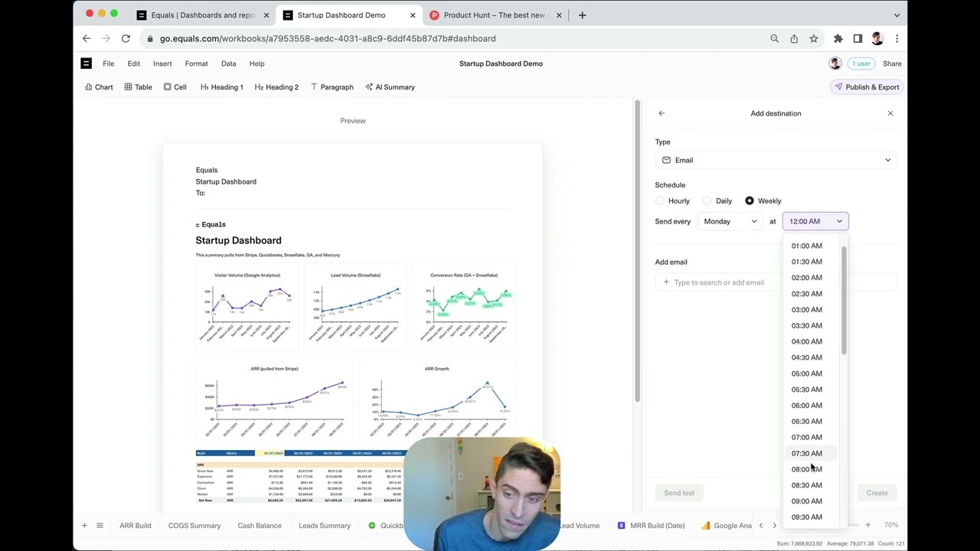The height and width of the screenshot is (551, 980).
Task: Reload the page with the refresh icon
Action: click(126, 38)
